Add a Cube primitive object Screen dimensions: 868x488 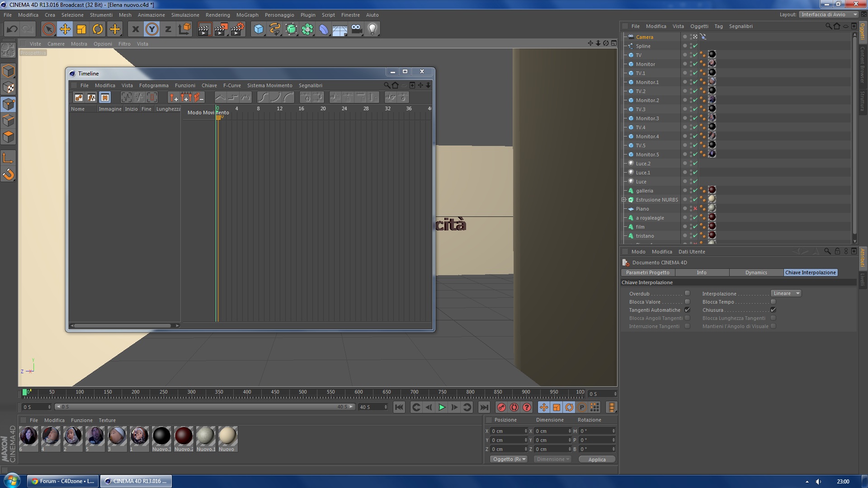(258, 29)
